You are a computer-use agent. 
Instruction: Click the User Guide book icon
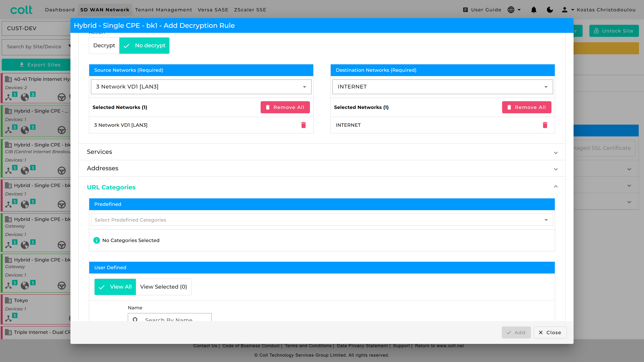tap(465, 10)
